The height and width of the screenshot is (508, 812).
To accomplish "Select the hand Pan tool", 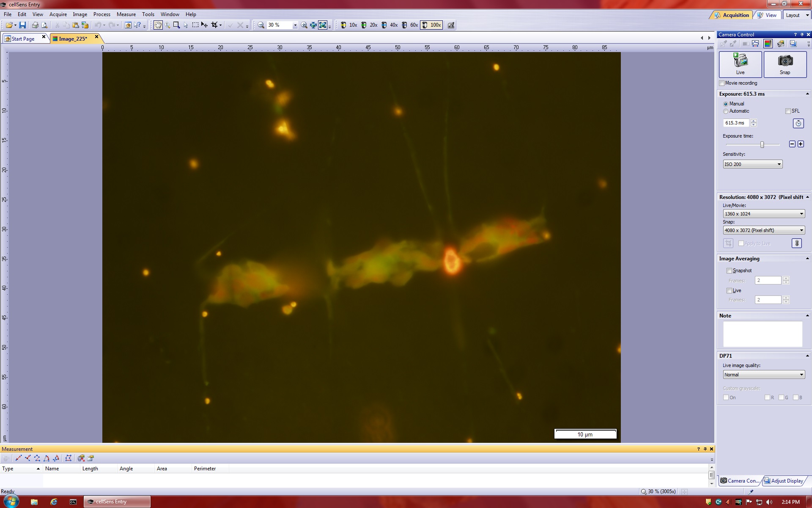I will (x=158, y=25).
